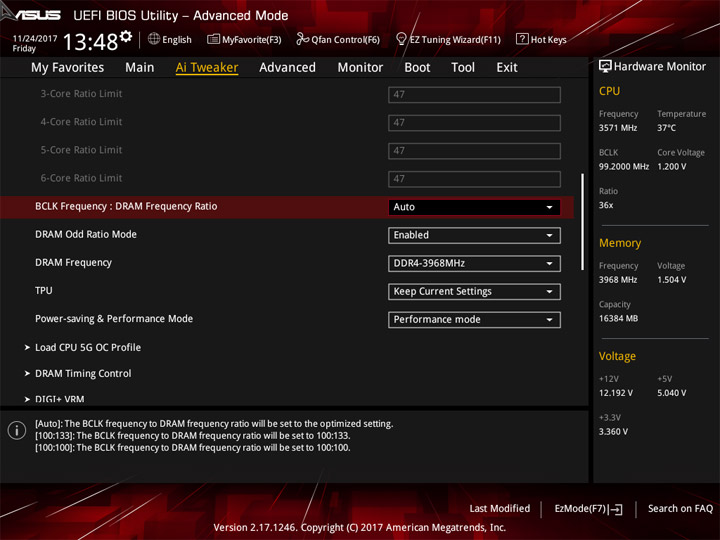Viewport: 720px width, 540px height.
Task: Switch to the Boot tab
Action: pyautogui.click(x=417, y=68)
